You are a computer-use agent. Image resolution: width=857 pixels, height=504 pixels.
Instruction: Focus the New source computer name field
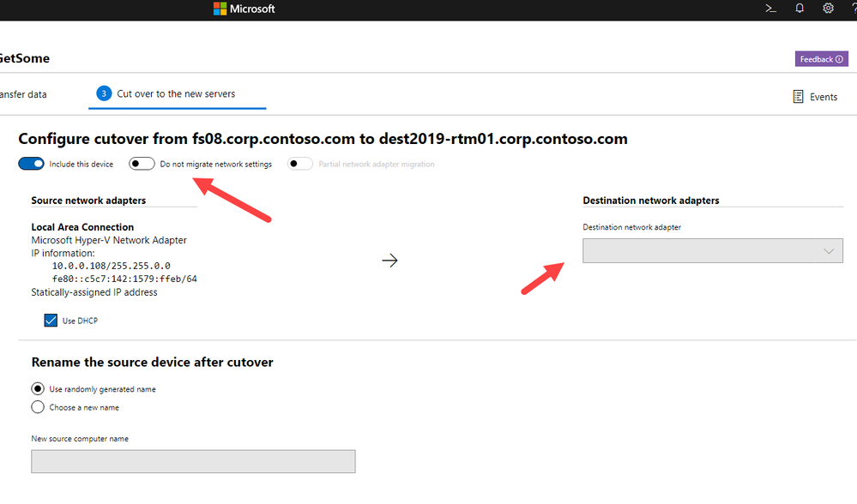pyautogui.click(x=194, y=461)
